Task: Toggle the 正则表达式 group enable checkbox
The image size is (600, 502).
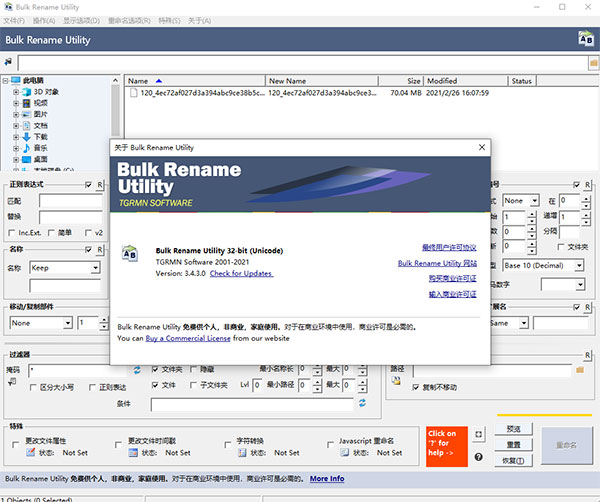Action: coord(88,185)
